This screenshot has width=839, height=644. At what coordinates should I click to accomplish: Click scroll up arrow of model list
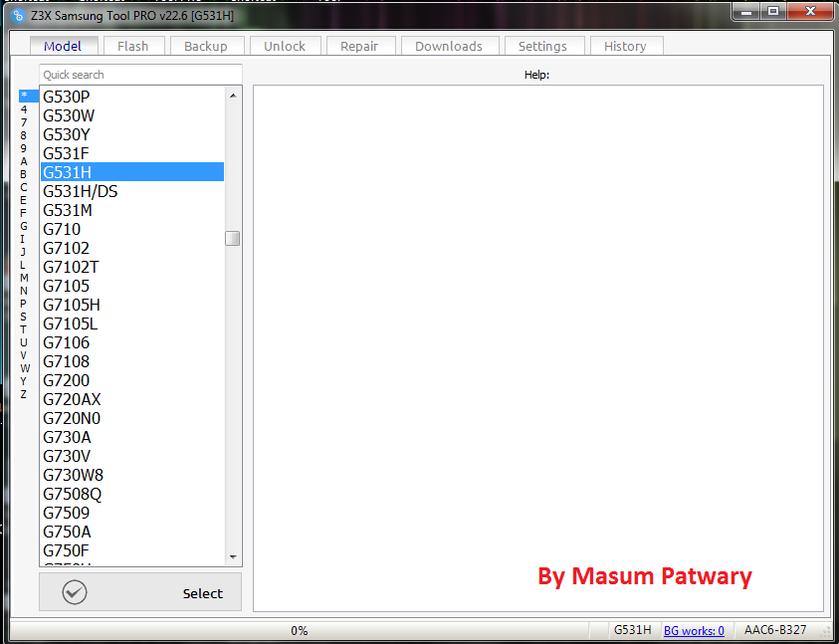tap(233, 96)
